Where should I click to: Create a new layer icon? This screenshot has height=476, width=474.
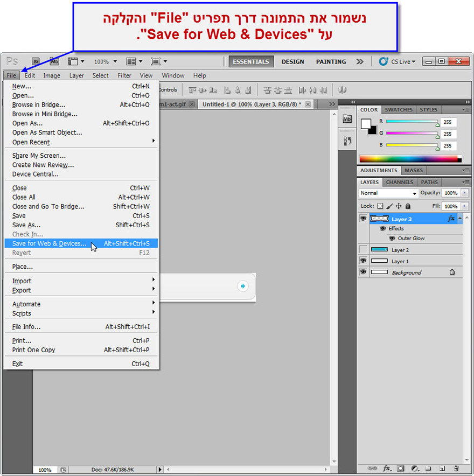click(x=442, y=468)
